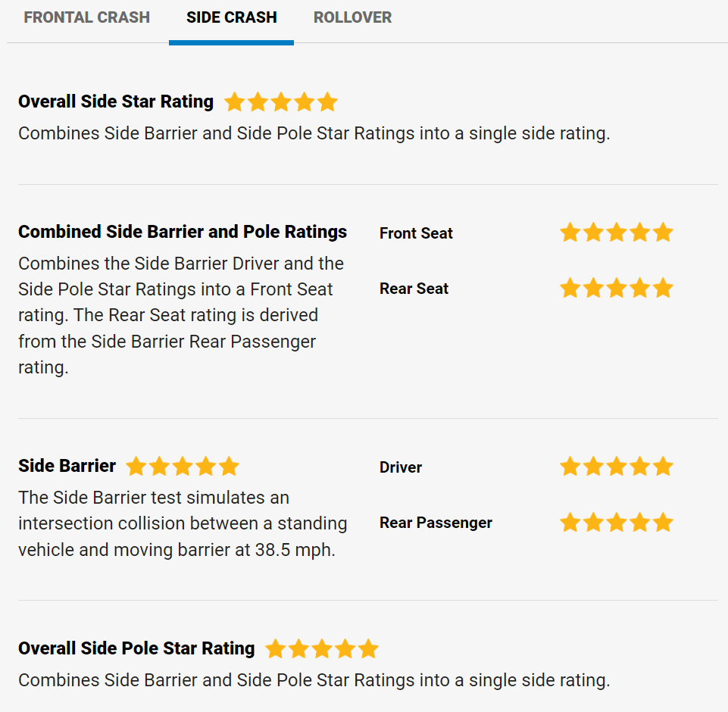This screenshot has width=728, height=712.
Task: Click the second star of Rear Passenger rating
Action: pyautogui.click(x=593, y=522)
